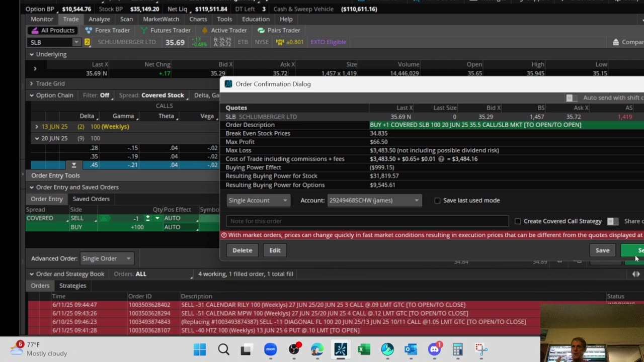The image size is (644, 362).
Task: Expand the Trade Grid section
Action: coord(32,83)
